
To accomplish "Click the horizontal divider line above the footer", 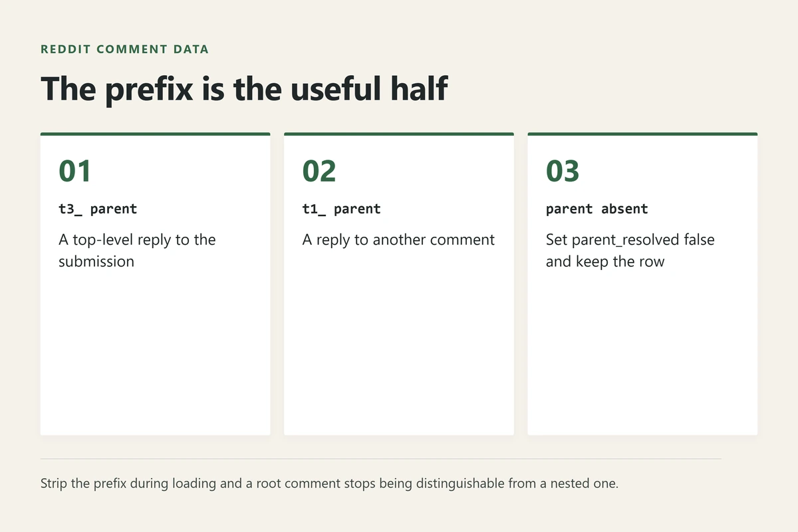I will point(380,459).
